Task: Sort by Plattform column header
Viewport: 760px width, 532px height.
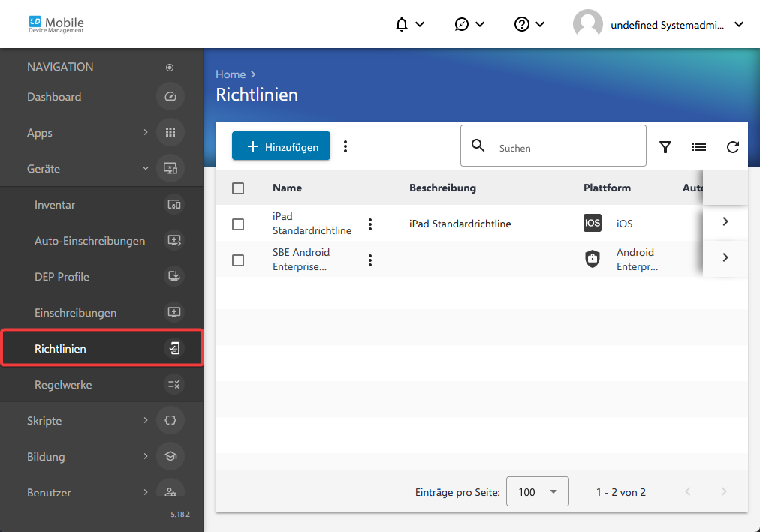Action: click(607, 188)
